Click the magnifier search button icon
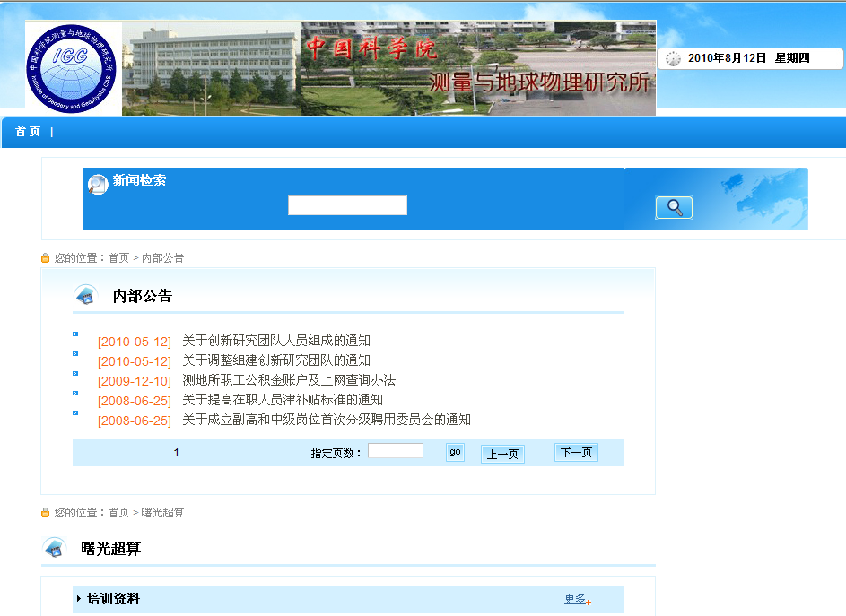Viewport: 846px width, 616px height. (674, 208)
